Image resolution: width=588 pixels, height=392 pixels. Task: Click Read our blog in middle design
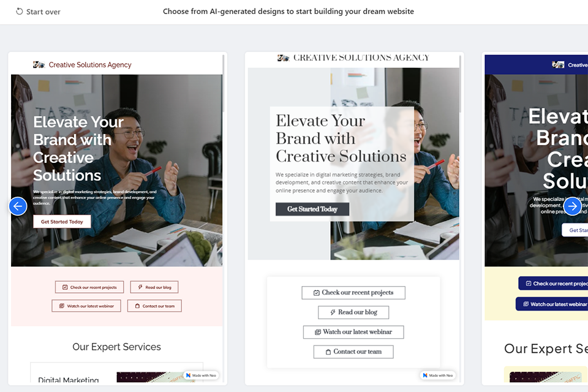pos(353,312)
